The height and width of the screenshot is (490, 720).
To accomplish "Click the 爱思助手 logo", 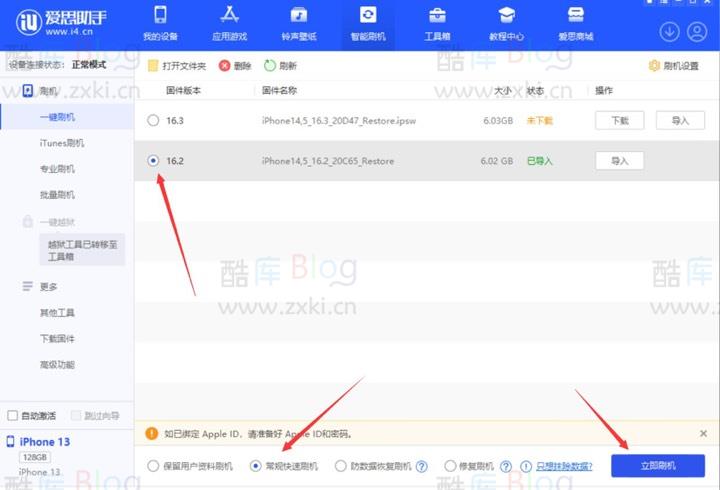I will coord(62,22).
